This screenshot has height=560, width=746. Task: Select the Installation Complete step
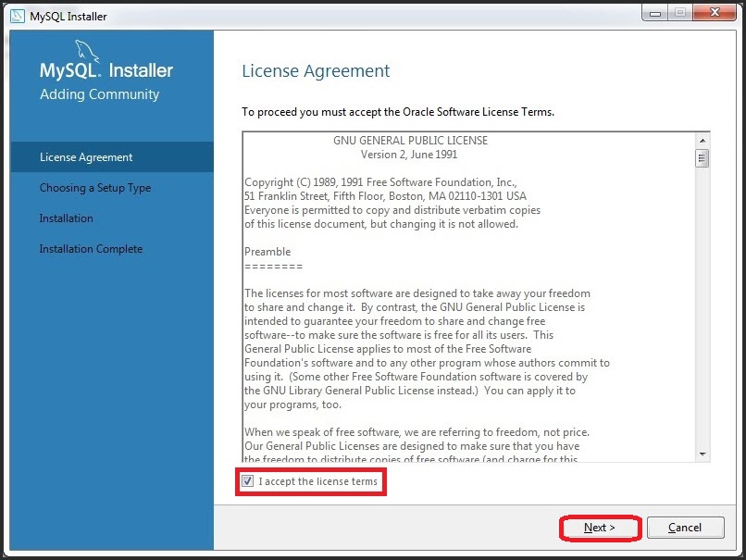(x=91, y=249)
